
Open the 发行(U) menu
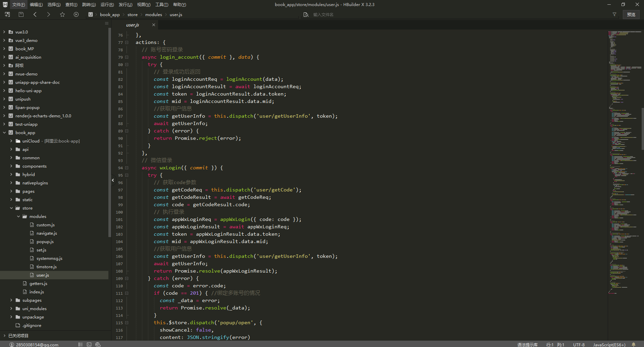pyautogui.click(x=126, y=5)
